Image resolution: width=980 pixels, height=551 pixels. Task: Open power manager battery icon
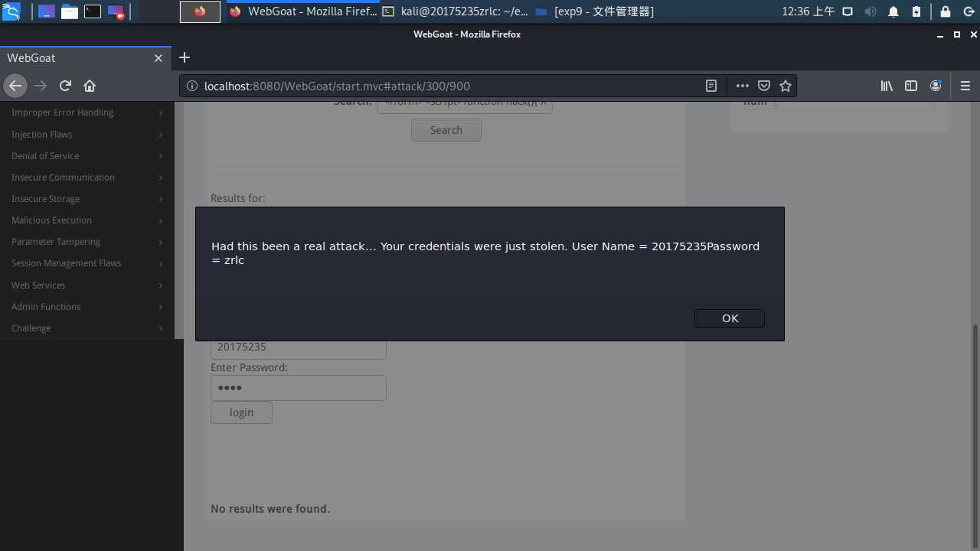(916, 11)
